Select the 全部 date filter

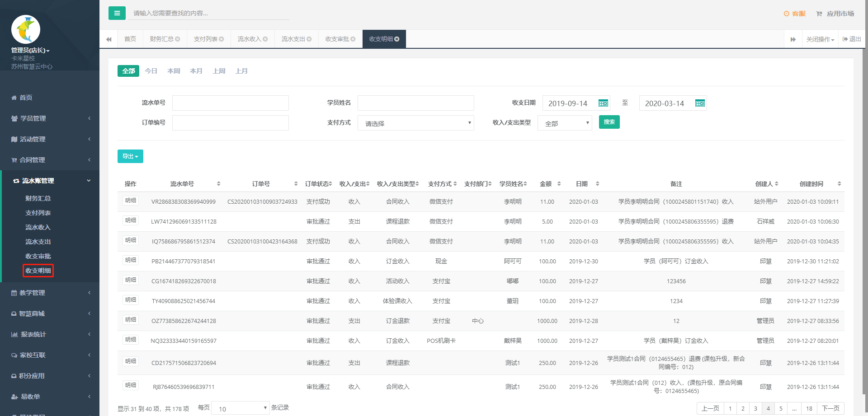coord(128,71)
